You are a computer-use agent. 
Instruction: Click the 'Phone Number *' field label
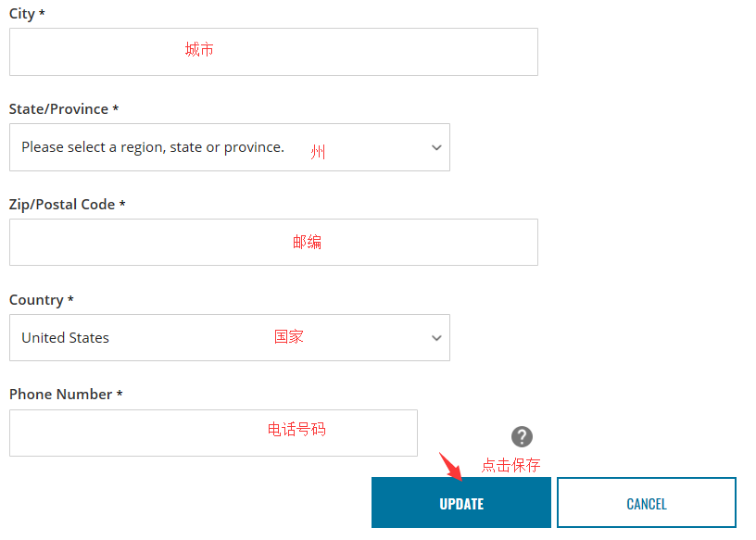point(66,395)
